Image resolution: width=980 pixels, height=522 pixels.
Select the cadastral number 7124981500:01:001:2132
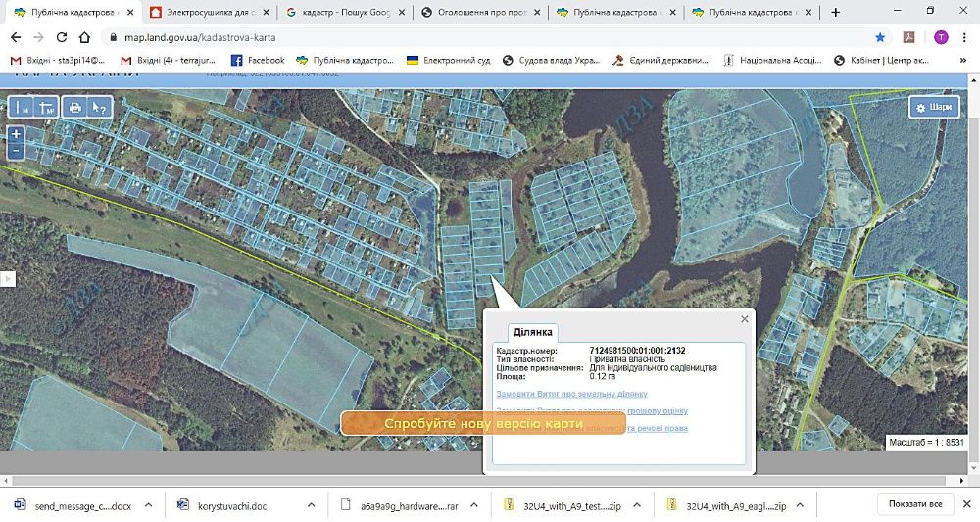637,351
